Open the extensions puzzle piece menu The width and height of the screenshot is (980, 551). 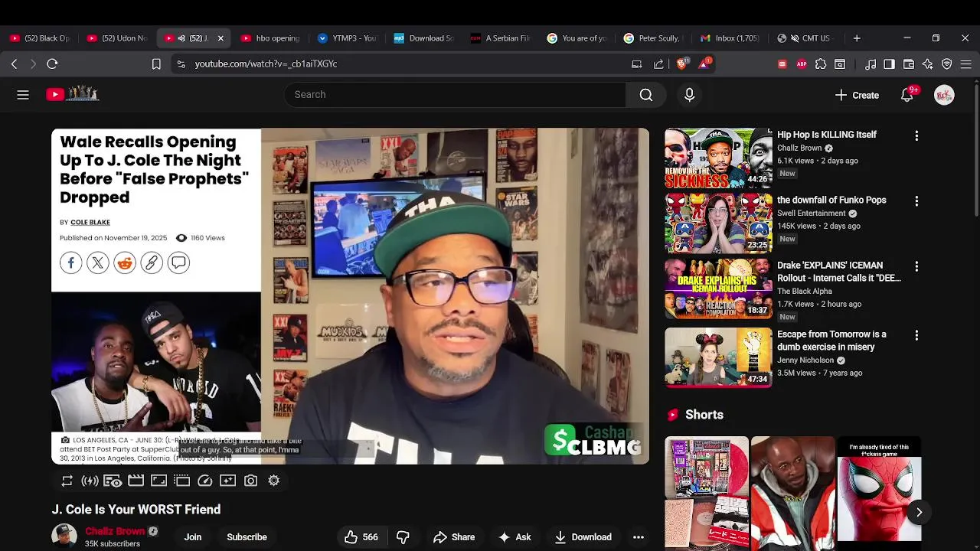(821, 64)
